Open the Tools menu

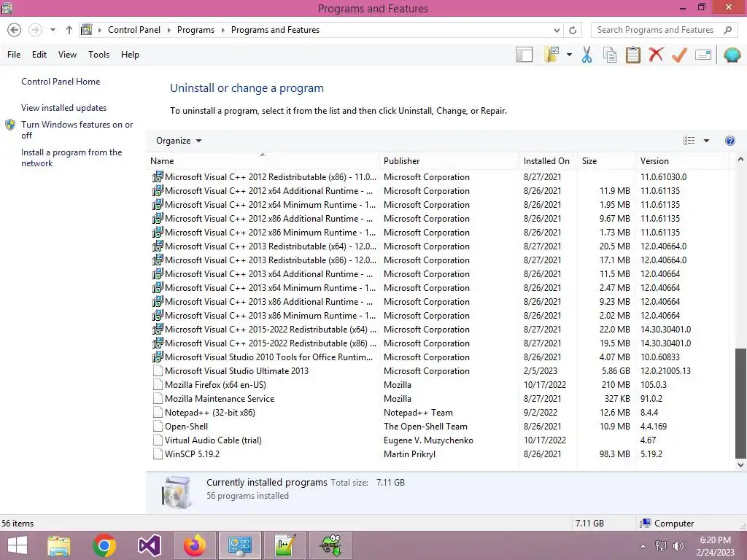tap(98, 55)
